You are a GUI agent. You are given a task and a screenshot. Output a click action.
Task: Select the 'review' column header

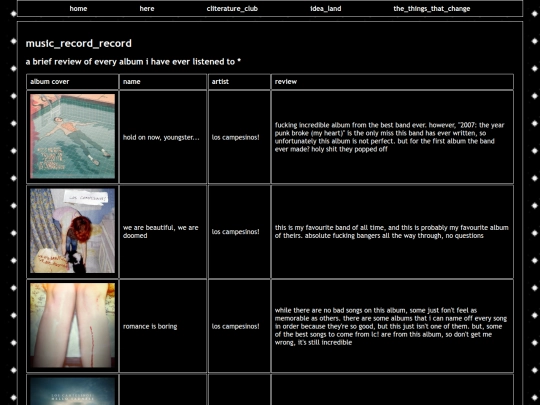pyautogui.click(x=392, y=82)
